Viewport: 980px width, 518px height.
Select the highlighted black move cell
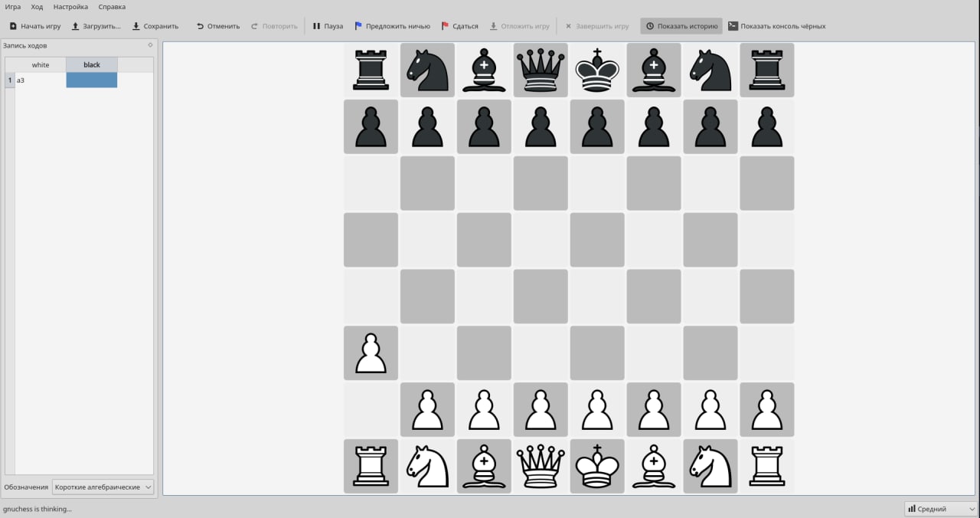pos(92,80)
